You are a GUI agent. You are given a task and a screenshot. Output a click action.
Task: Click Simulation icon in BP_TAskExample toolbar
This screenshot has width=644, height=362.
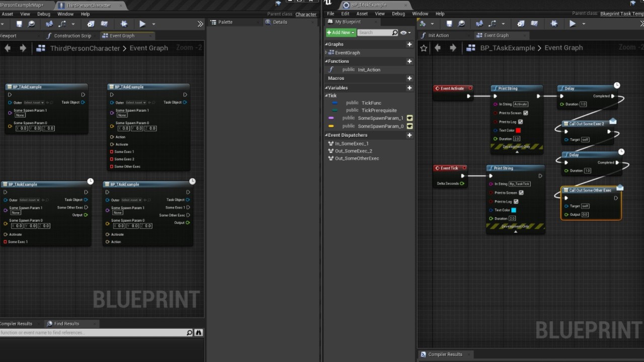pos(554,24)
